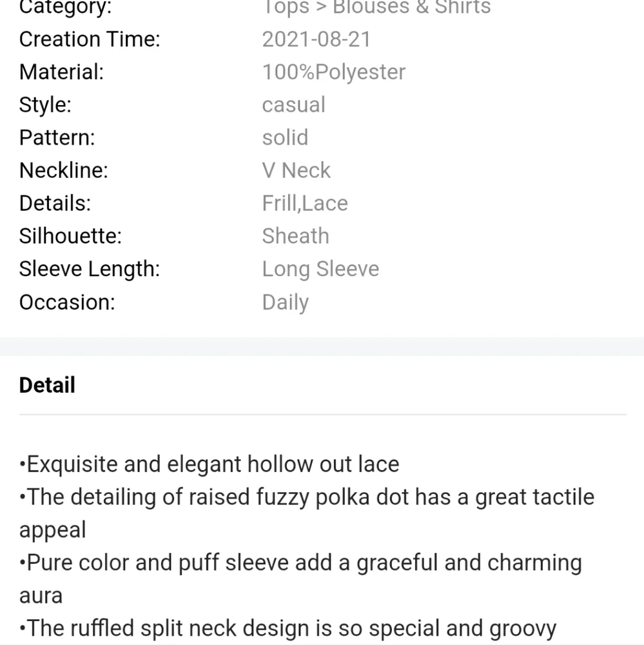Click the raised fuzzy polka dot bullet
This screenshot has height=645, width=644.
(x=307, y=513)
